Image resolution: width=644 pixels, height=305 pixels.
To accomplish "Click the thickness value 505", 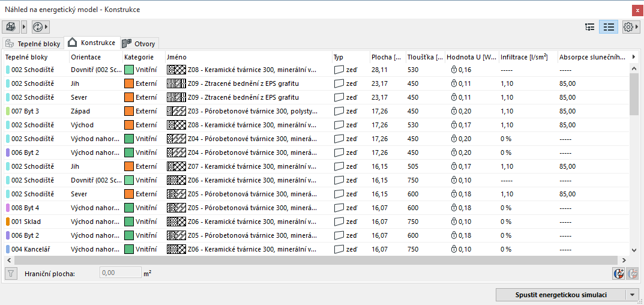I will [x=413, y=166].
